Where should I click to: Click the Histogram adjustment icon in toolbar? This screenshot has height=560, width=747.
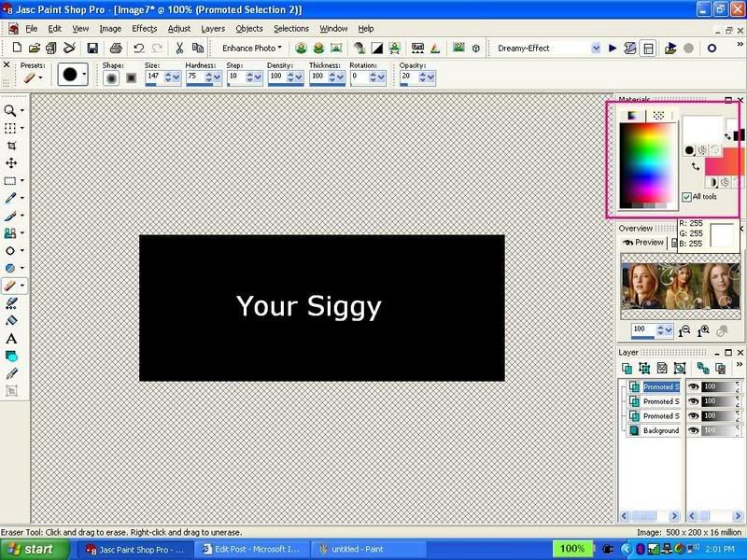(417, 48)
